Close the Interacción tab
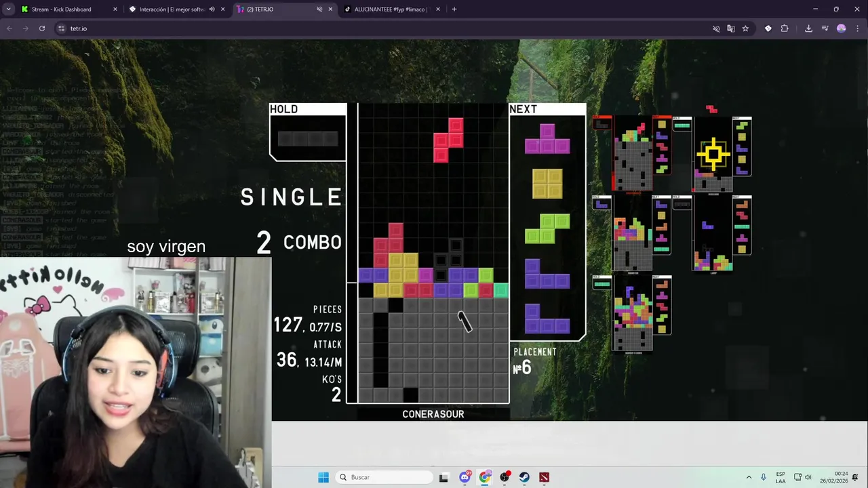 click(222, 9)
